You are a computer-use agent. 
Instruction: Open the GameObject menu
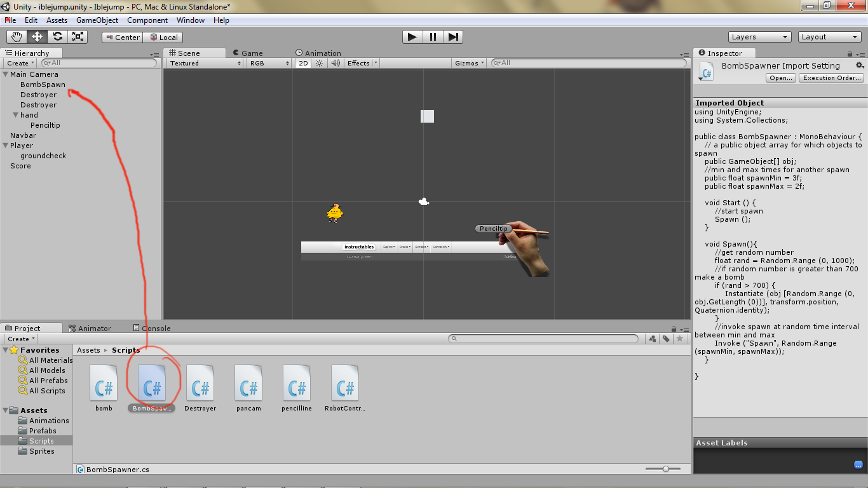tap(97, 20)
